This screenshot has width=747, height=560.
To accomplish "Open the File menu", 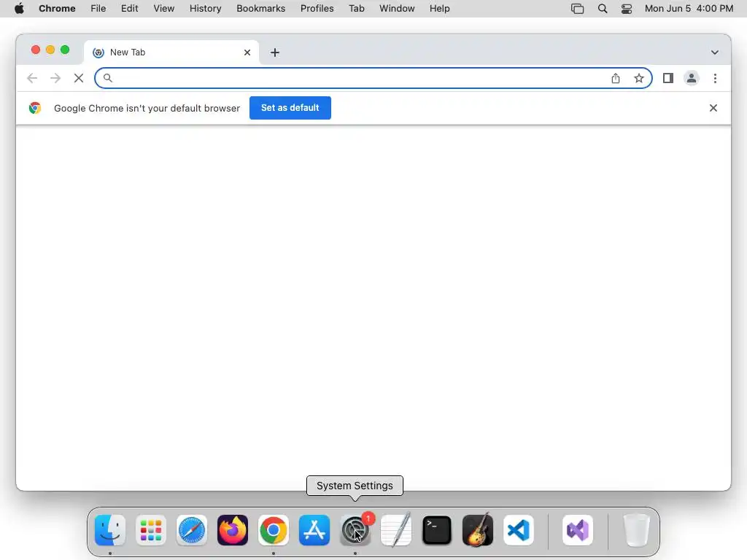I will click(x=98, y=9).
